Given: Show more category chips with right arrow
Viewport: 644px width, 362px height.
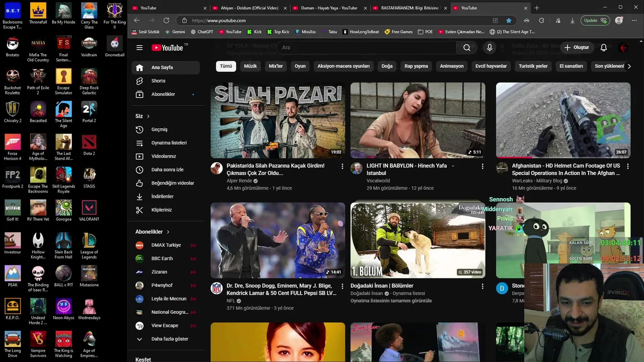Looking at the screenshot, I should 629,66.
